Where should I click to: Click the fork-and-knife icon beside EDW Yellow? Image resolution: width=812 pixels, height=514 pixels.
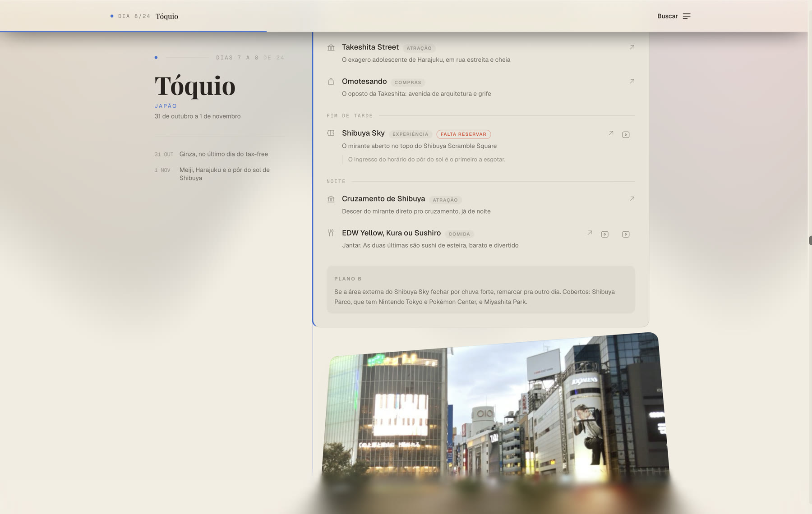[x=331, y=233]
